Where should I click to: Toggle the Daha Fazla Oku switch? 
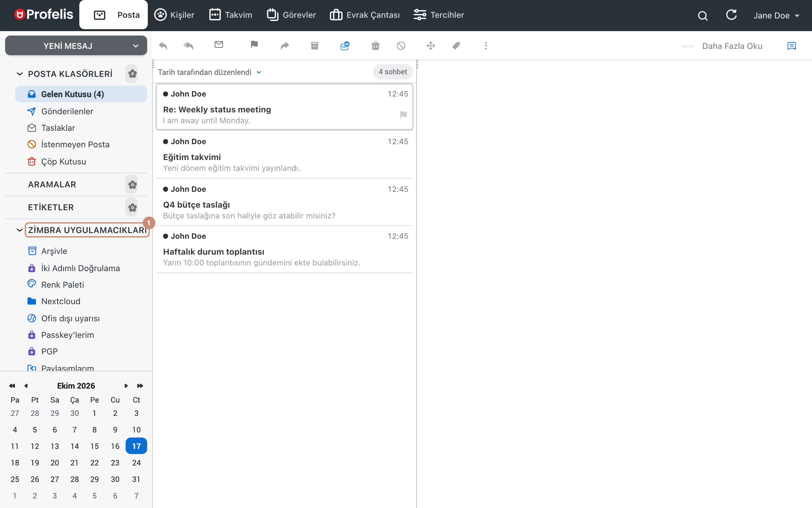(688, 46)
